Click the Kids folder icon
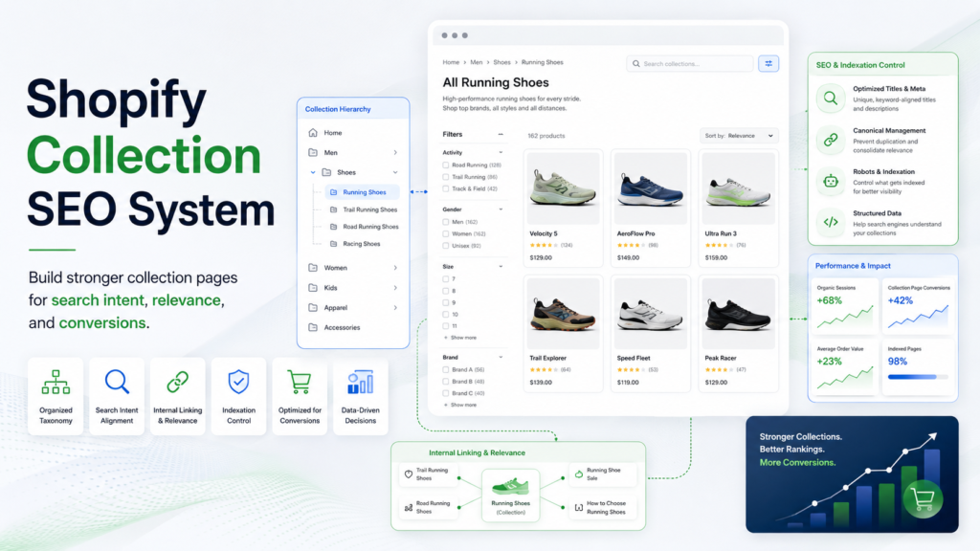The height and width of the screenshot is (551, 980). point(313,287)
